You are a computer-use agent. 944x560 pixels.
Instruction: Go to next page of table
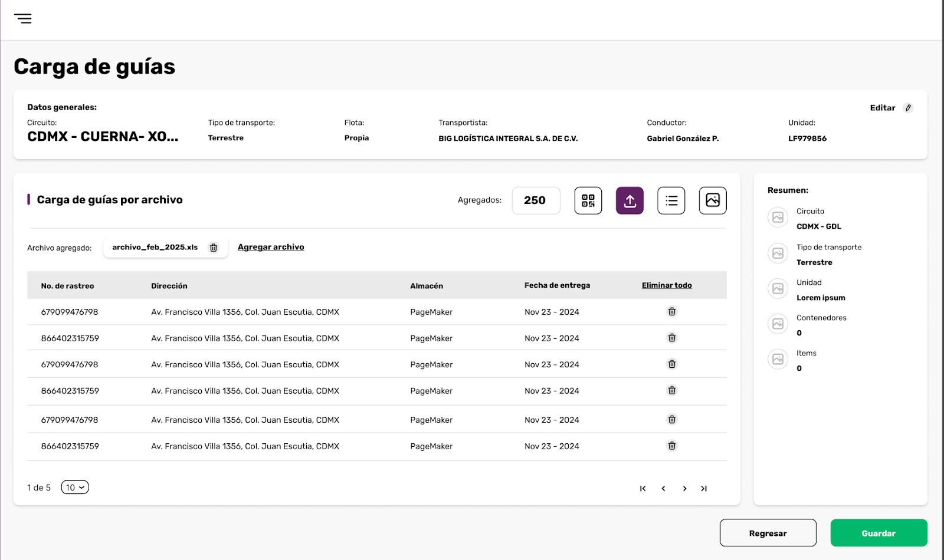pyautogui.click(x=684, y=488)
